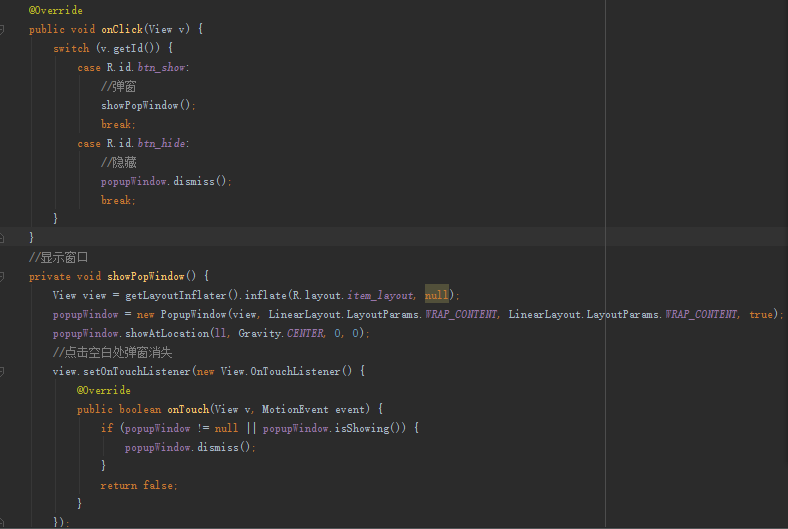This screenshot has height=529, width=788.
Task: Click the return false; statement
Action: 139,485
